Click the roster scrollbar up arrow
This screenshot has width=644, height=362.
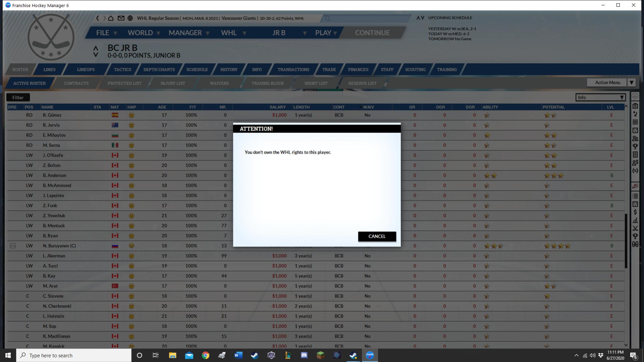(x=626, y=106)
